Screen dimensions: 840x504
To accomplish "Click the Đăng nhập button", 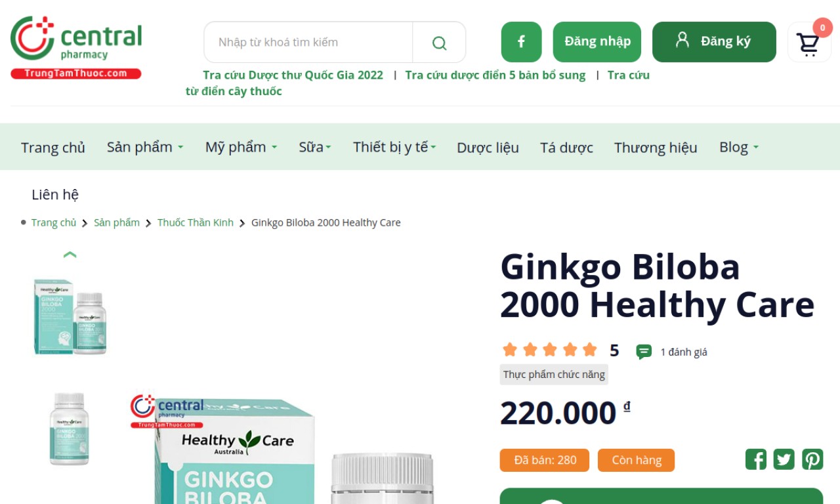I will pyautogui.click(x=597, y=42).
